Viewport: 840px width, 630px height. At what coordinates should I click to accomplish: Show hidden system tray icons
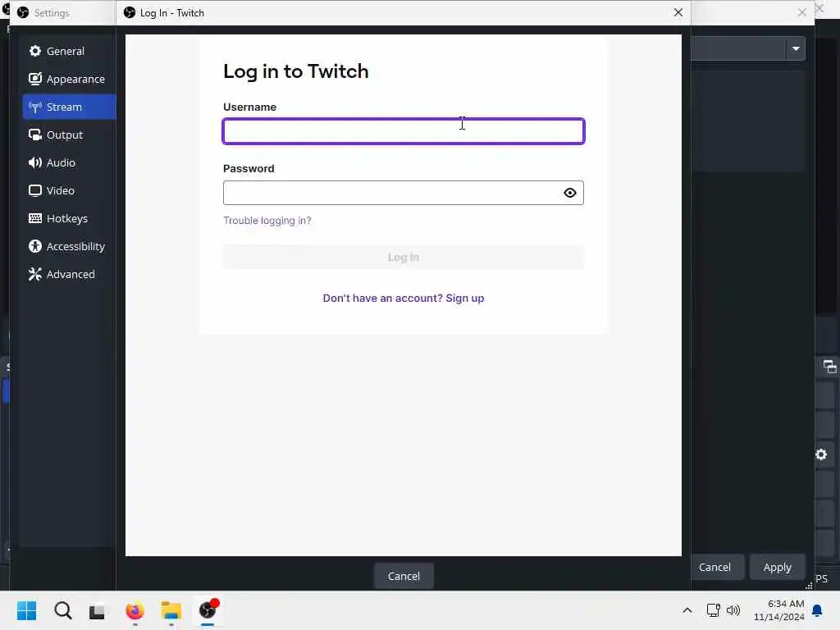pyautogui.click(x=687, y=610)
